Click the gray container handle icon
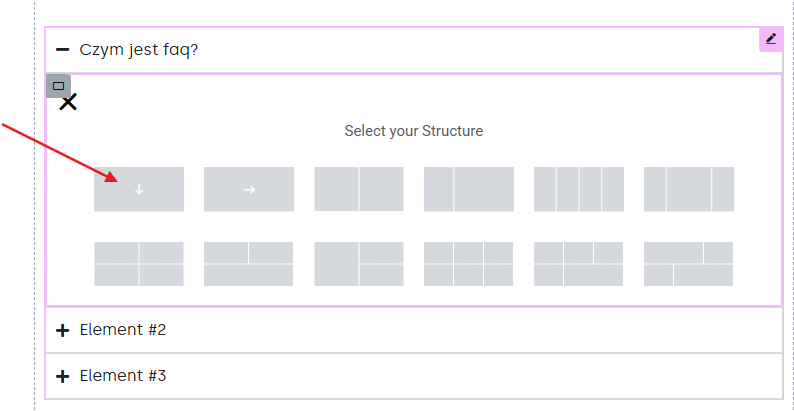The width and height of the screenshot is (794, 411). (58, 86)
